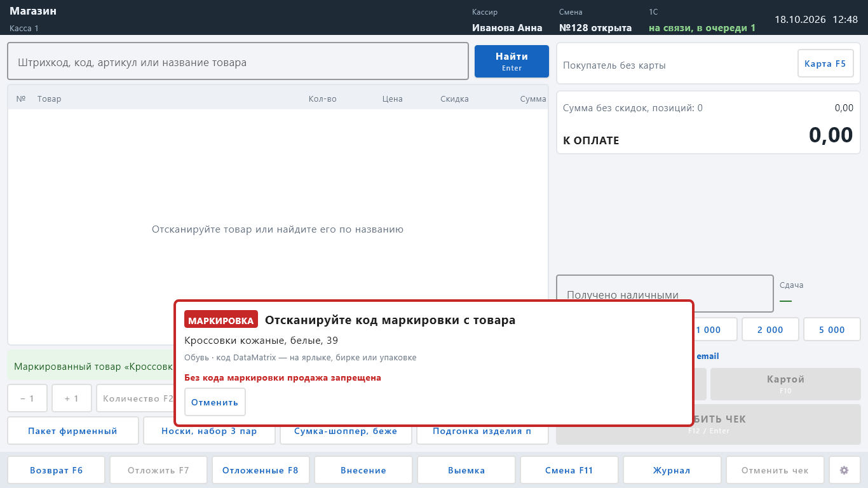Start a return with Возврат F6
Image resolution: width=868 pixels, height=488 pixels.
pyautogui.click(x=57, y=470)
